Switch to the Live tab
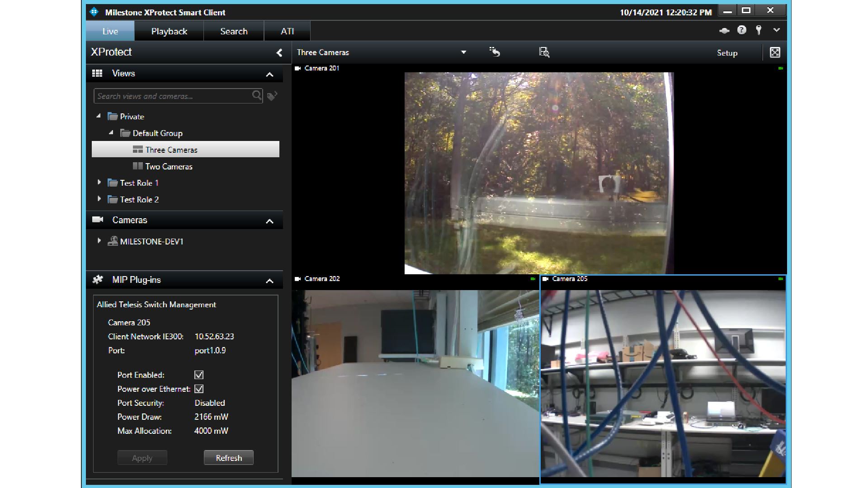The height and width of the screenshot is (488, 868). point(110,31)
